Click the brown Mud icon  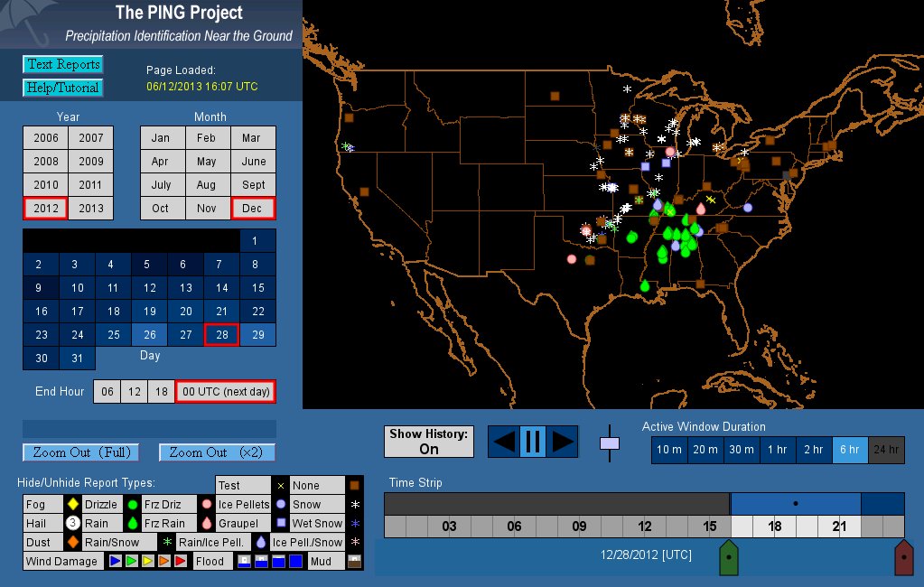(x=354, y=562)
